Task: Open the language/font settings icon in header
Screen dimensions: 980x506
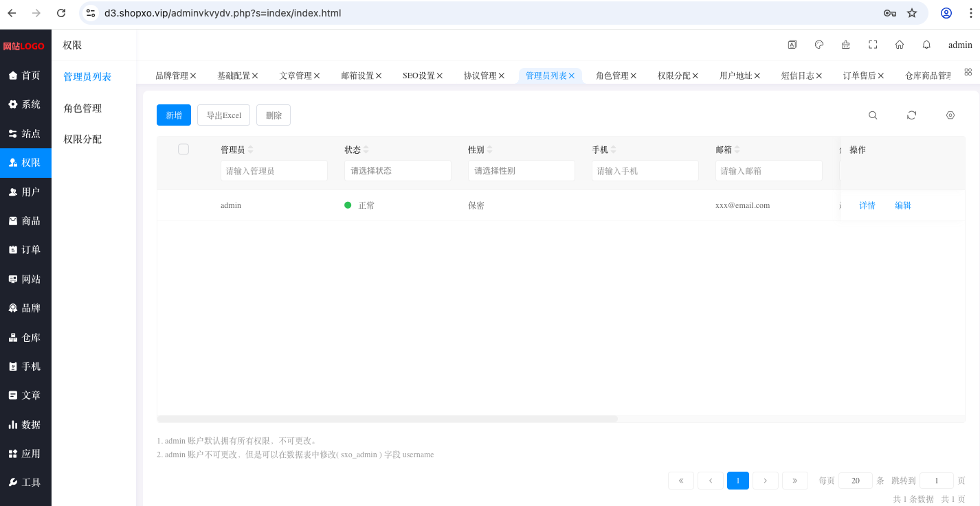Action: (x=792, y=45)
